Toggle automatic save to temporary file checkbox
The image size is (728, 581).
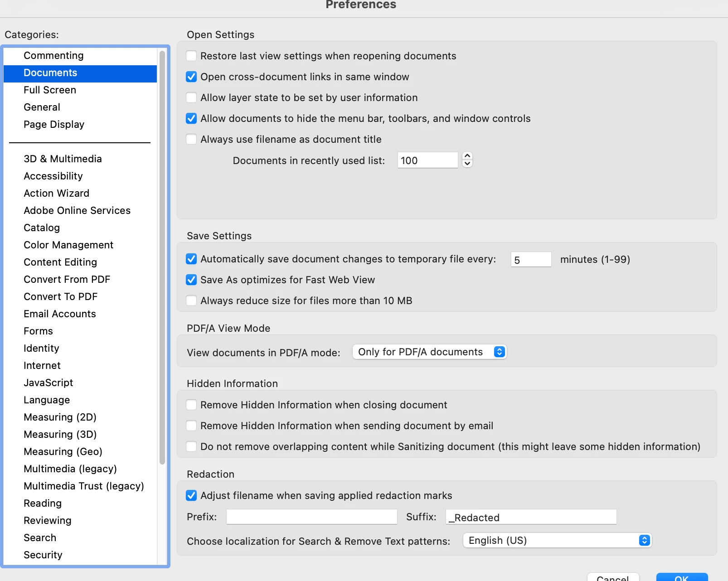(x=191, y=259)
